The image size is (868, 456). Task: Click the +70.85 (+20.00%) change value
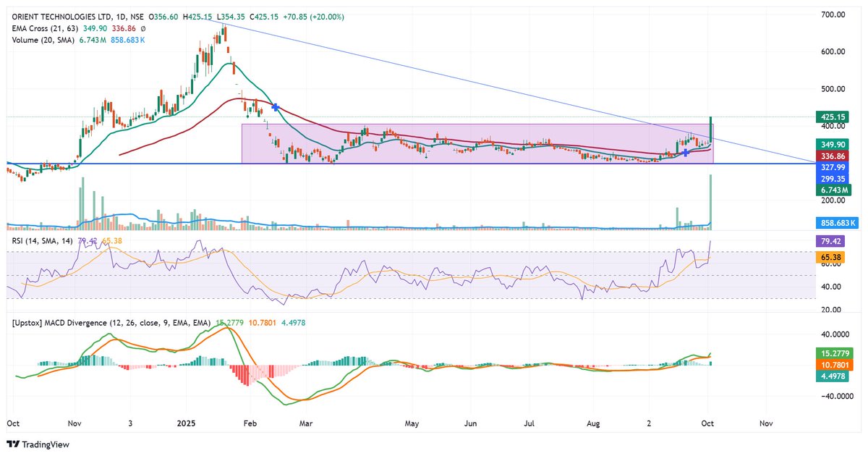[315, 16]
